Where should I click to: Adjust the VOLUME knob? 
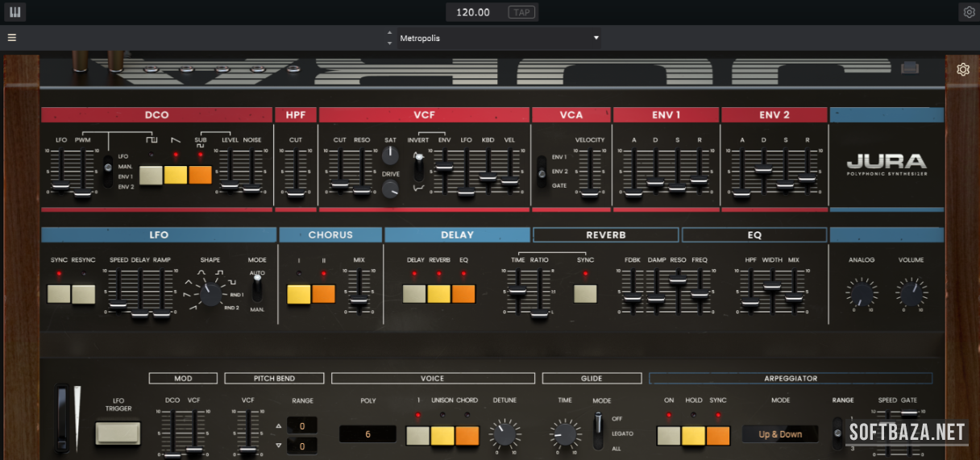coord(911,292)
